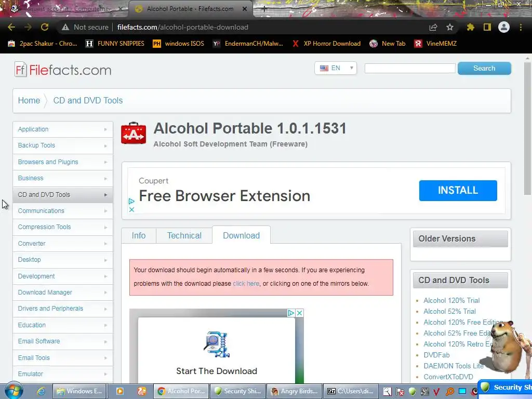Expand the Compression Tools category
532x399 pixels.
(x=63, y=227)
